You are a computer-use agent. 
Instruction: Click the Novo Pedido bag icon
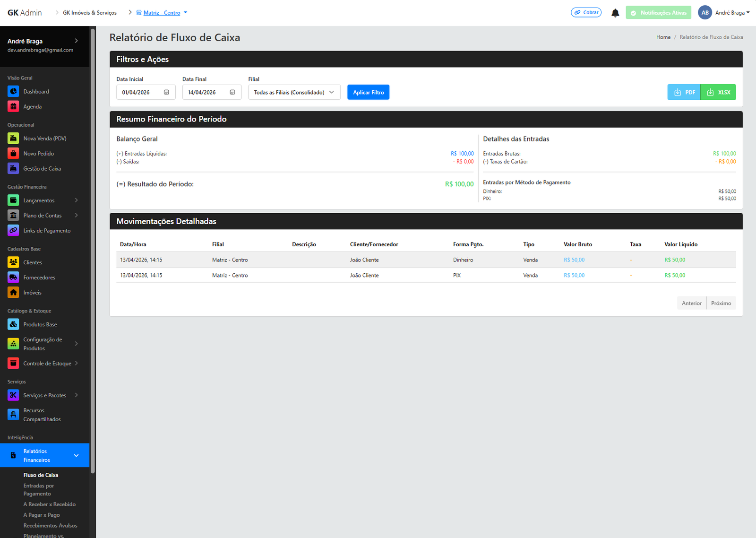click(x=13, y=154)
